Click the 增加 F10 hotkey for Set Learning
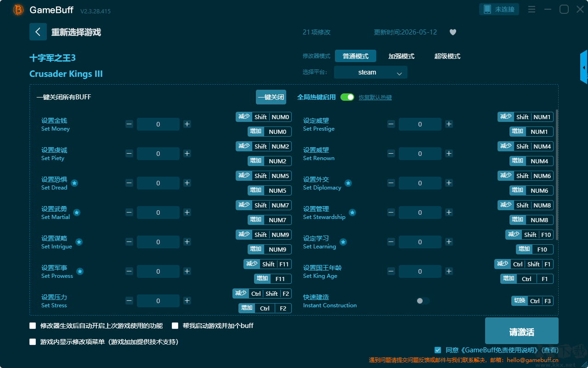 tap(535, 249)
